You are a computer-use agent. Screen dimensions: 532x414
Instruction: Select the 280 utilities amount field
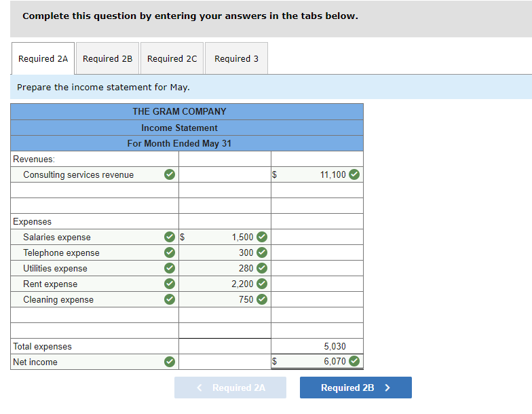(x=225, y=268)
